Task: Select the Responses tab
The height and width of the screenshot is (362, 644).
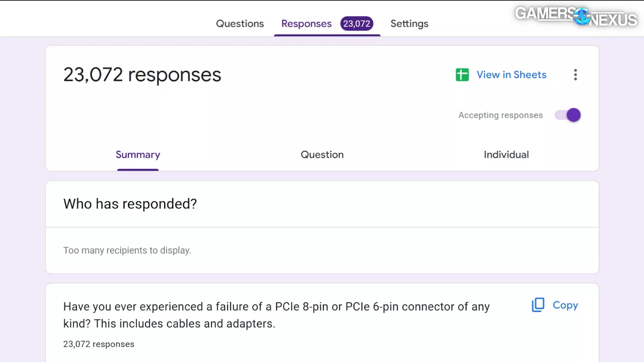Action: click(x=306, y=24)
